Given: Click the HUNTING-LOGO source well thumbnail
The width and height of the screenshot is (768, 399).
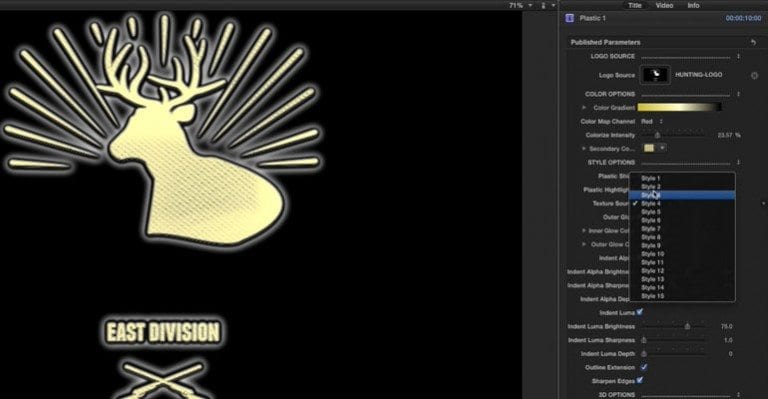Looking at the screenshot, I should point(656,75).
